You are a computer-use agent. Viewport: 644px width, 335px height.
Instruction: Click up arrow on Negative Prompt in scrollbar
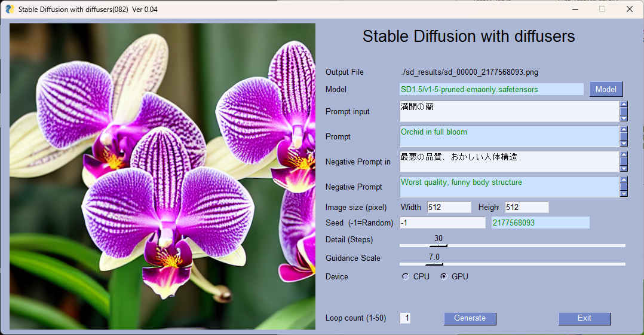pyautogui.click(x=624, y=154)
